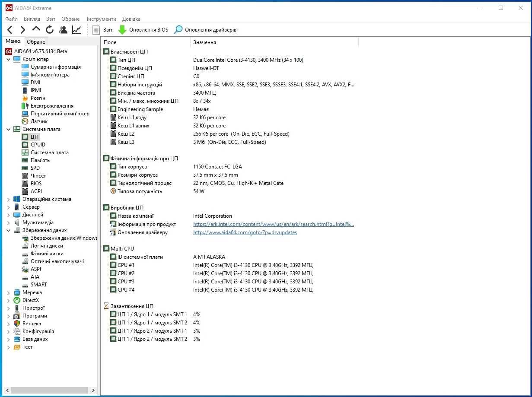
Task: Open the Файл menu
Action: click(12, 19)
